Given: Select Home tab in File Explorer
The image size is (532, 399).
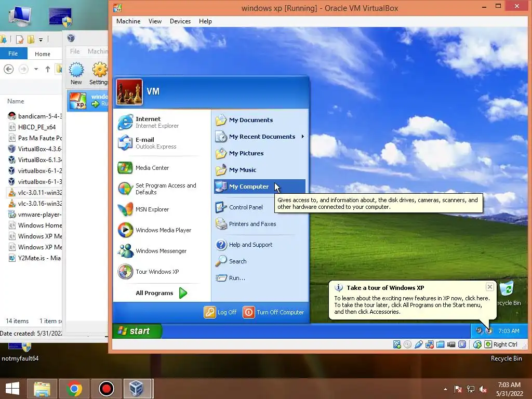Looking at the screenshot, I should pyautogui.click(x=43, y=54).
